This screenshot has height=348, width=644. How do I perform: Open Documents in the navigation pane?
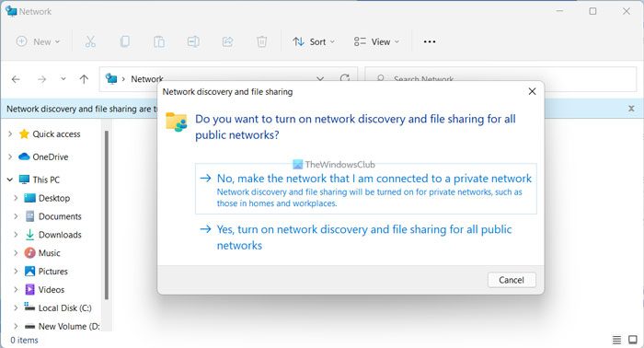(x=60, y=216)
